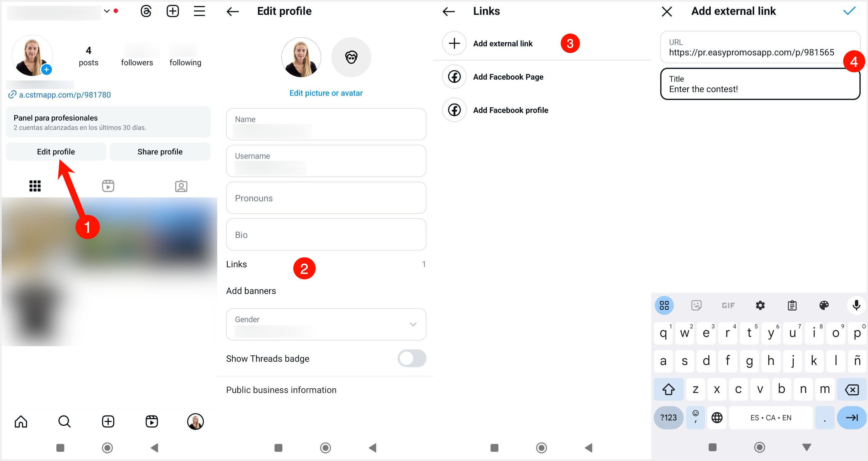This screenshot has height=461, width=868.
Task: Select the Edit profile tab
Action: coord(56,152)
